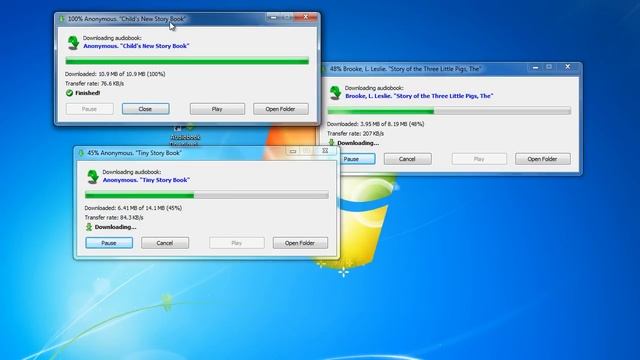Image resolution: width=640 pixels, height=360 pixels.
Task: Click the Story of the Three Little Pigs title link
Action: 419,96
